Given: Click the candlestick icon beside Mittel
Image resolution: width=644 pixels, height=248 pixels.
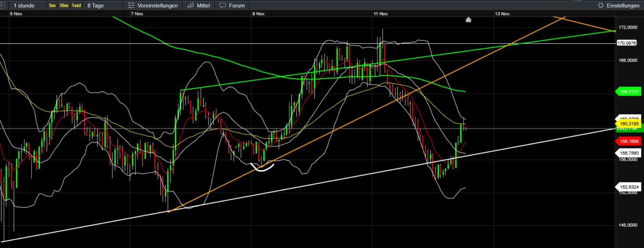Looking at the screenshot, I should tap(191, 6).
